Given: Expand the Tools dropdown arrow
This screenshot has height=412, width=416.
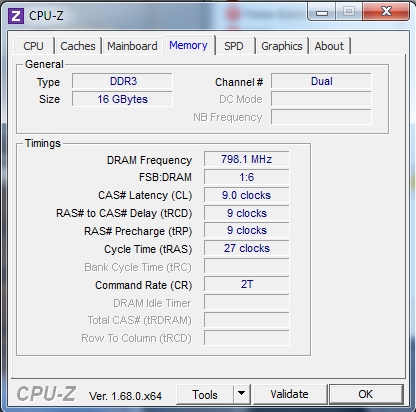Looking at the screenshot, I should point(242,395).
